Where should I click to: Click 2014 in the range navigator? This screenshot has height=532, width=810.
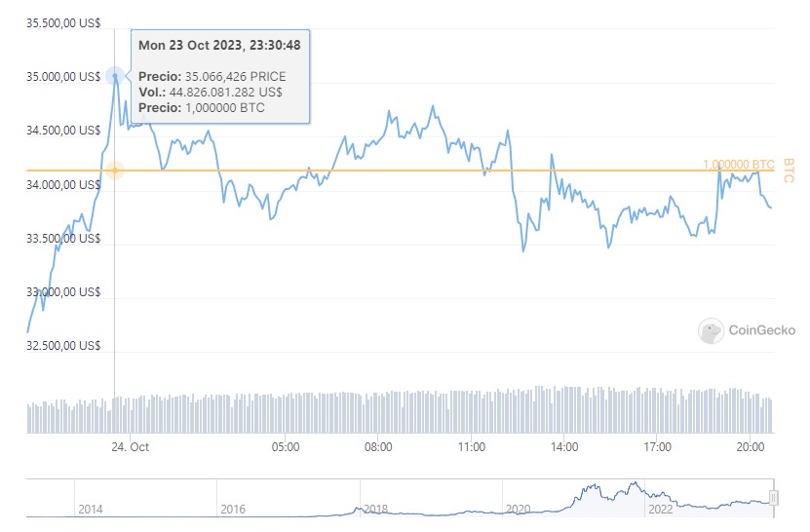click(90, 509)
